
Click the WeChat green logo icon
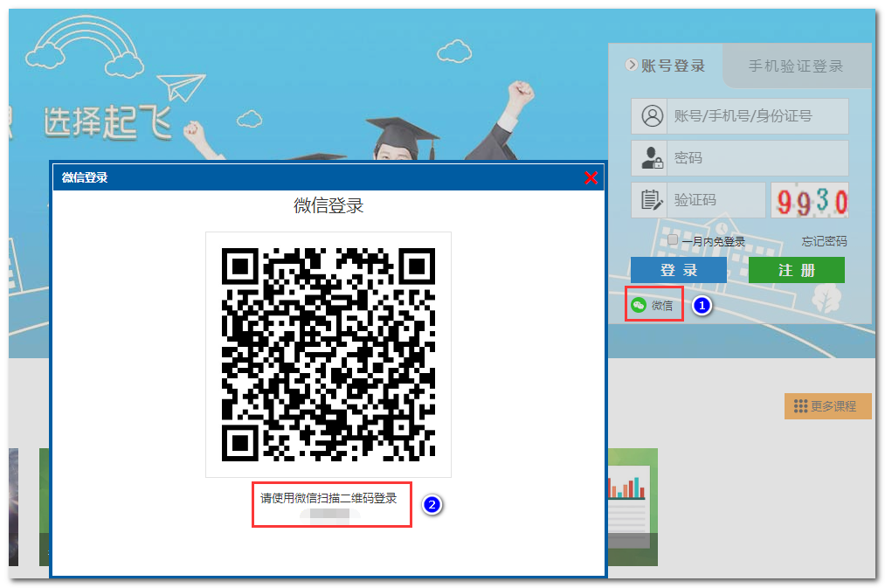pyautogui.click(x=639, y=305)
